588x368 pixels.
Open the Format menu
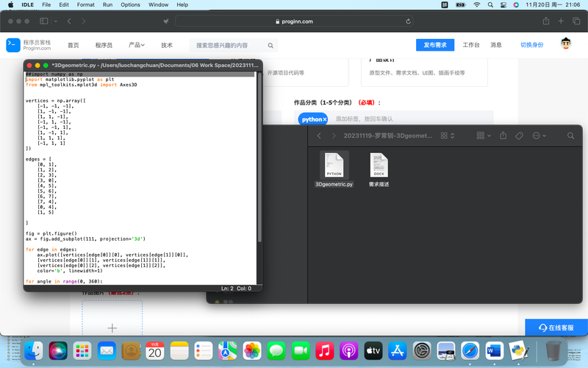point(85,5)
